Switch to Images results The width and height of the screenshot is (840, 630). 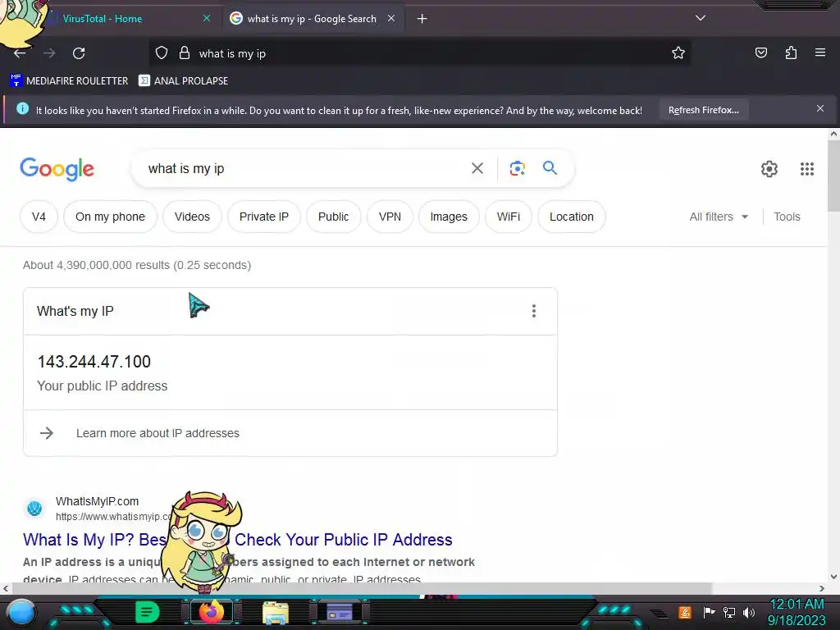point(449,217)
